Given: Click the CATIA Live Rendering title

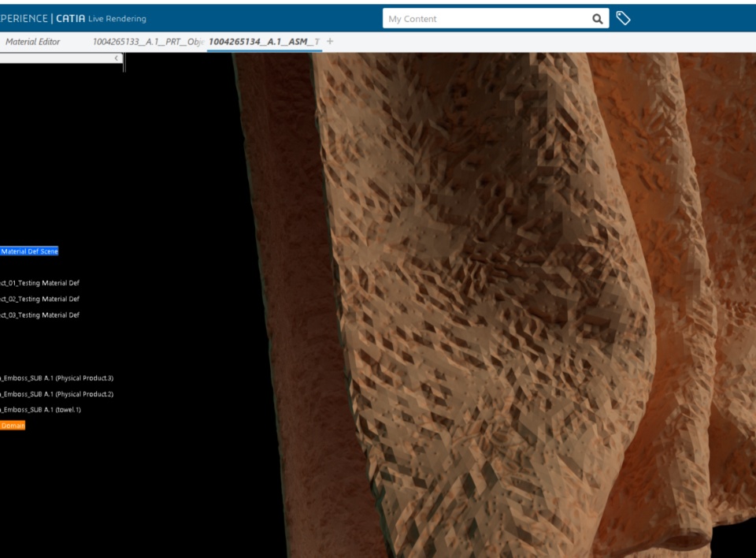Looking at the screenshot, I should [x=101, y=18].
